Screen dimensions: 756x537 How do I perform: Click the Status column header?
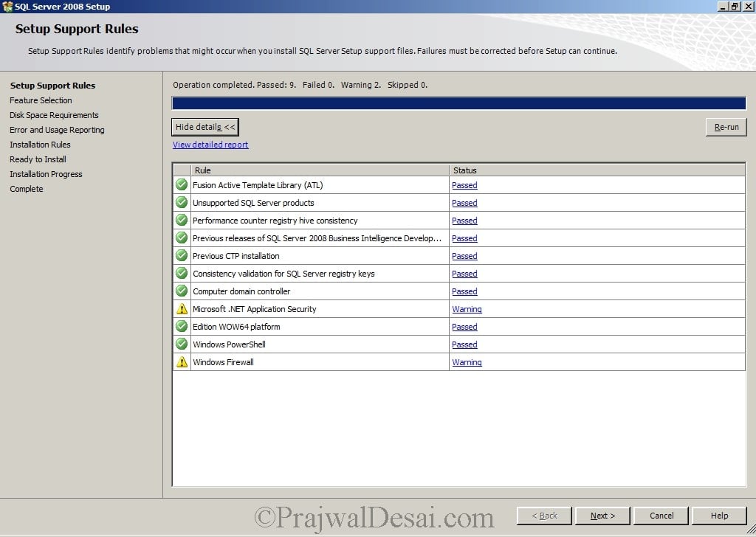pyautogui.click(x=597, y=170)
